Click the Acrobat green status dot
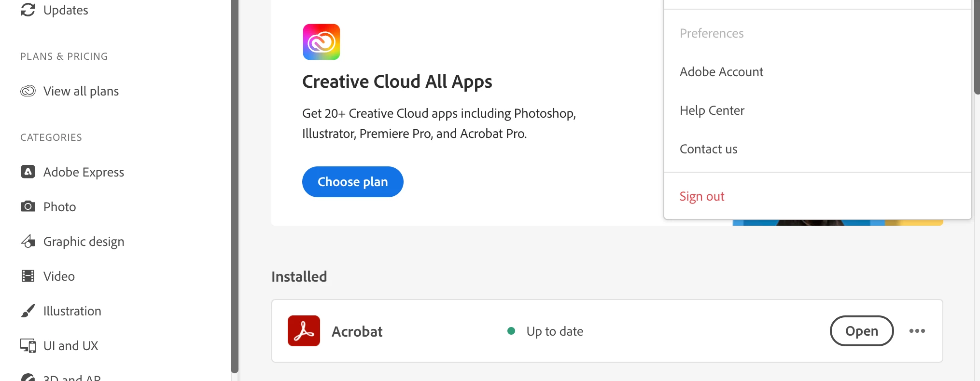Screen dimensions: 980x381 [x=511, y=331]
